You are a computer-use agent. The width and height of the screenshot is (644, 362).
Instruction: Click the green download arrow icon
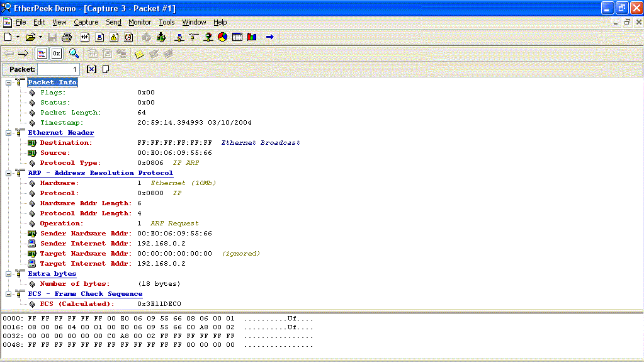pos(161,37)
